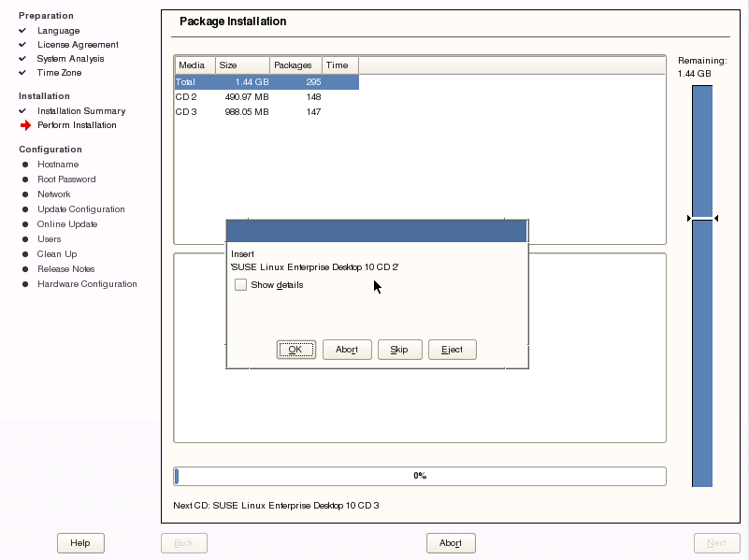Click the Next CD status text
This screenshot has height=560, width=749.
(276, 506)
